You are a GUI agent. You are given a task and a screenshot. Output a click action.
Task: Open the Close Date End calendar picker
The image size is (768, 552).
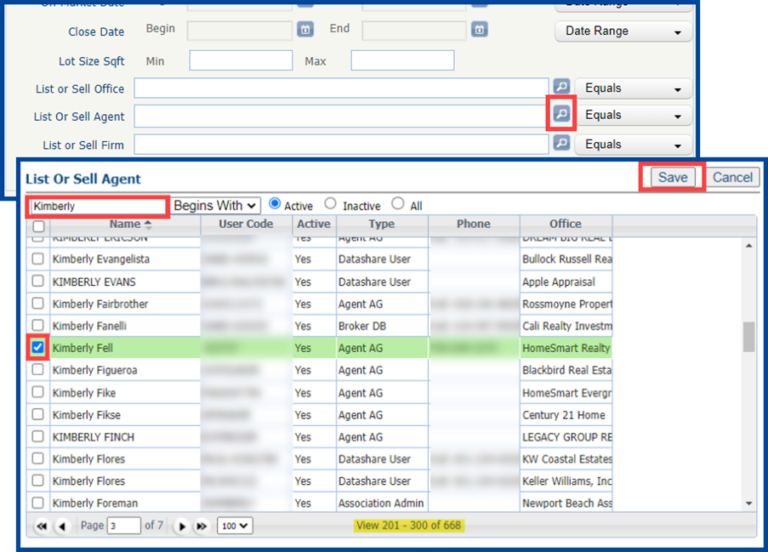pyautogui.click(x=480, y=29)
